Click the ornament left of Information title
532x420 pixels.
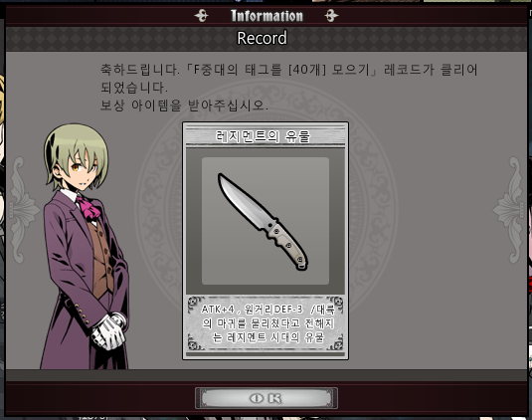pyautogui.click(x=201, y=16)
